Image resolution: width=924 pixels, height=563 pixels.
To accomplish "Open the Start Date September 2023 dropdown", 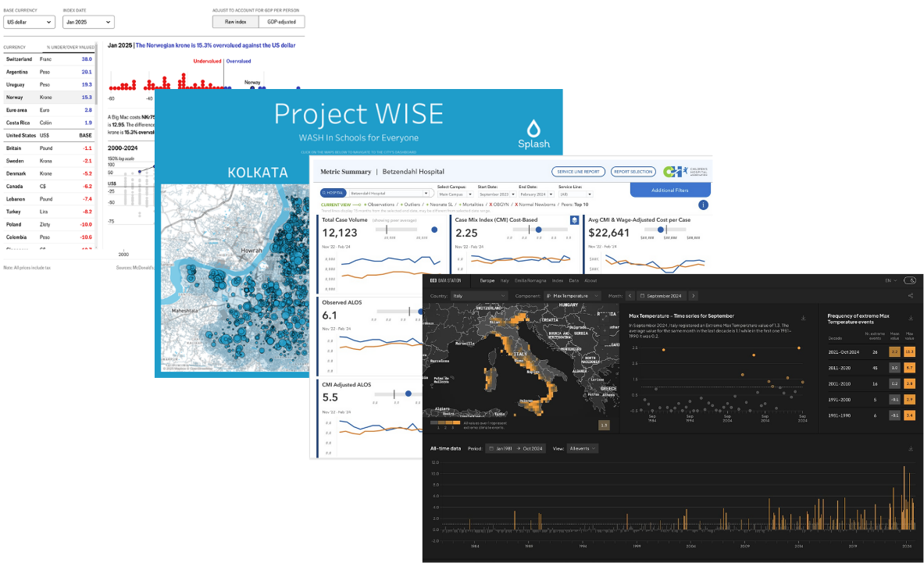I will point(496,194).
